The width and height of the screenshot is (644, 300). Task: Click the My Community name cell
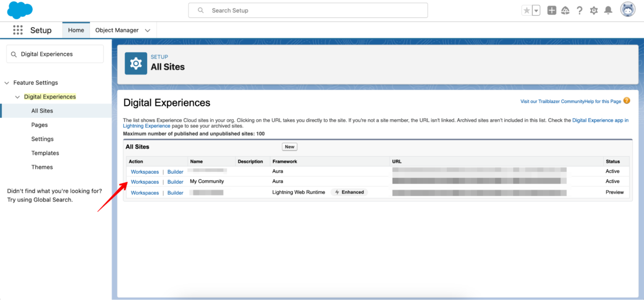click(207, 181)
